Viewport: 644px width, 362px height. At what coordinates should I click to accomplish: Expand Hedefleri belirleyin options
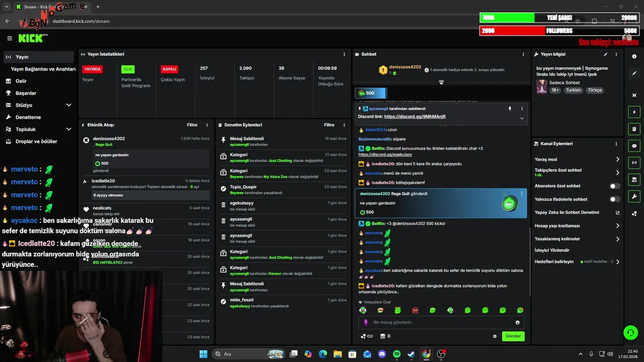click(x=618, y=261)
